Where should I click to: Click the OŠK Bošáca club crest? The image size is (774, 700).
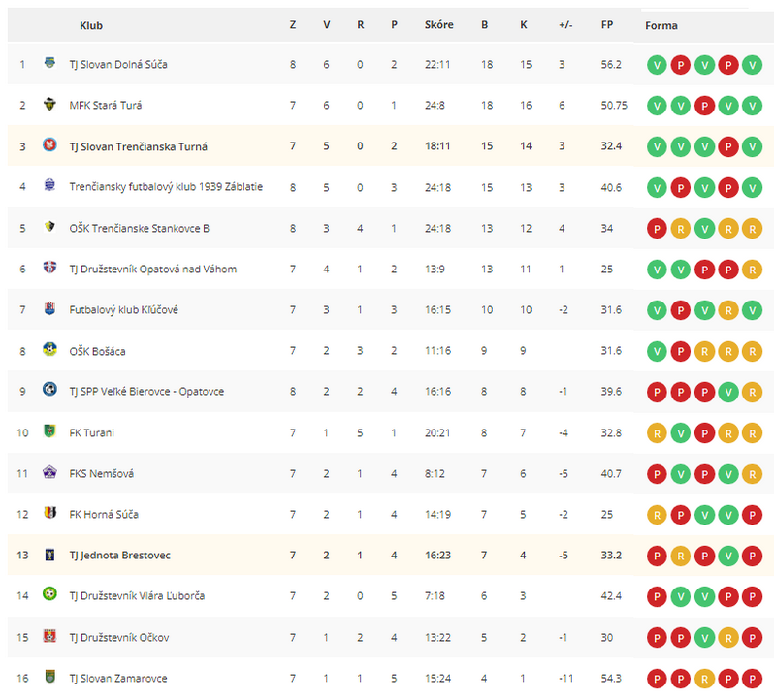(x=49, y=349)
